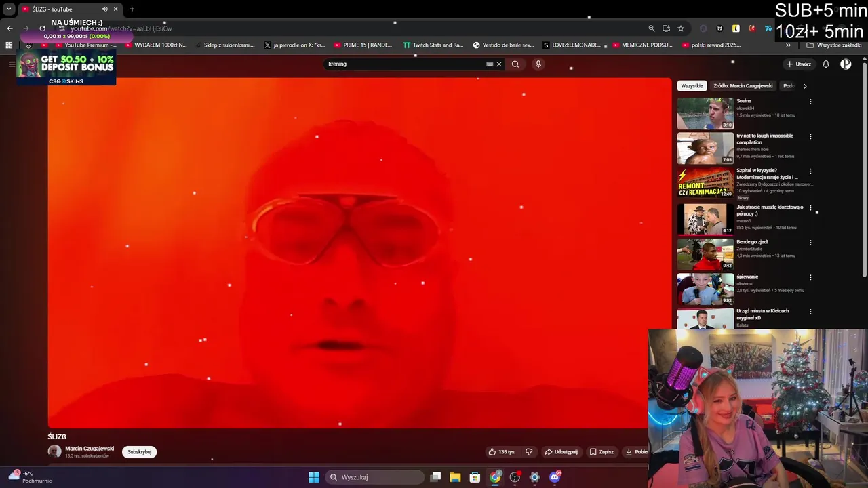Open the weather widget showing -6°C

[28, 477]
